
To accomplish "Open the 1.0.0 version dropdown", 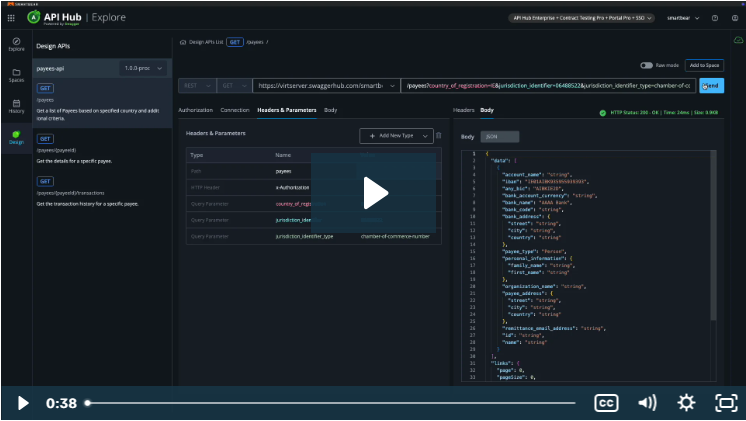I will 143,69.
